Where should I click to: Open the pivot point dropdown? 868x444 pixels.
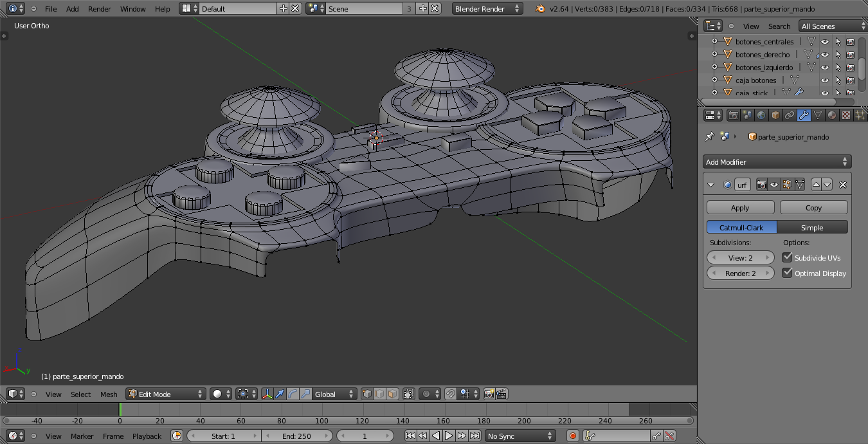tap(247, 394)
